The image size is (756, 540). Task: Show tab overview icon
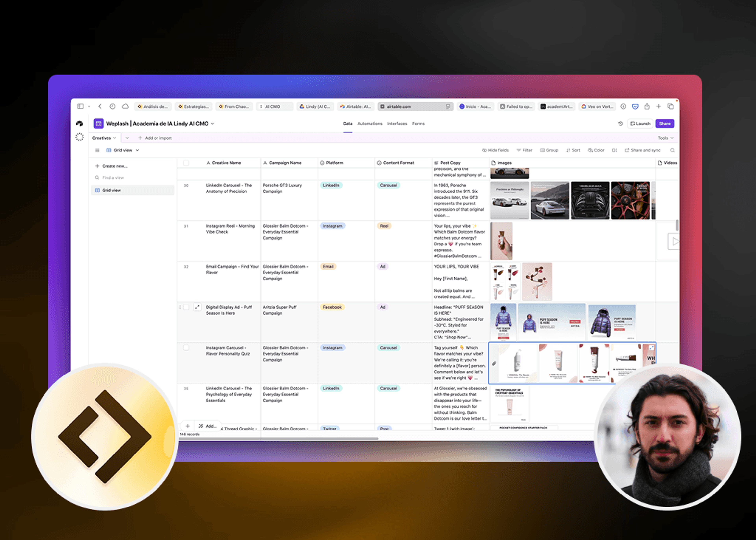coord(671,106)
